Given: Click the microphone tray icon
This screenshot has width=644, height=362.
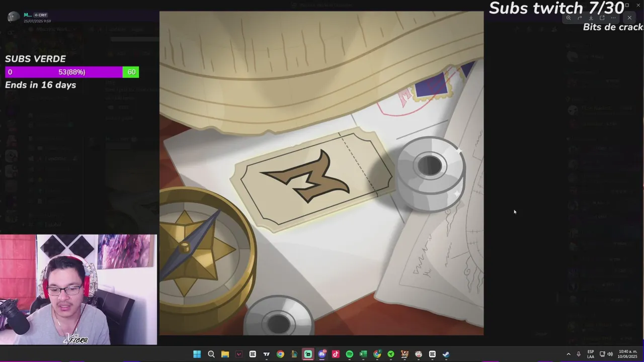Looking at the screenshot, I should click(x=579, y=354).
